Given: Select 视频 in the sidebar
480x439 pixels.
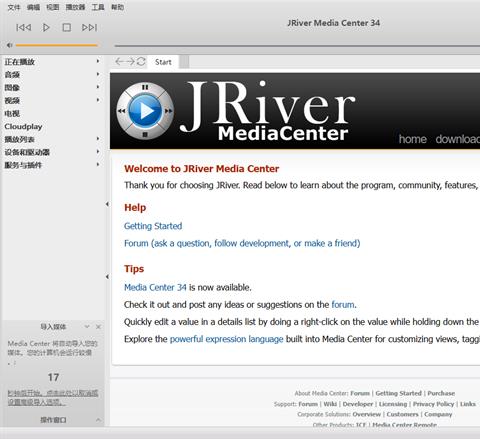Looking at the screenshot, I should [12, 101].
